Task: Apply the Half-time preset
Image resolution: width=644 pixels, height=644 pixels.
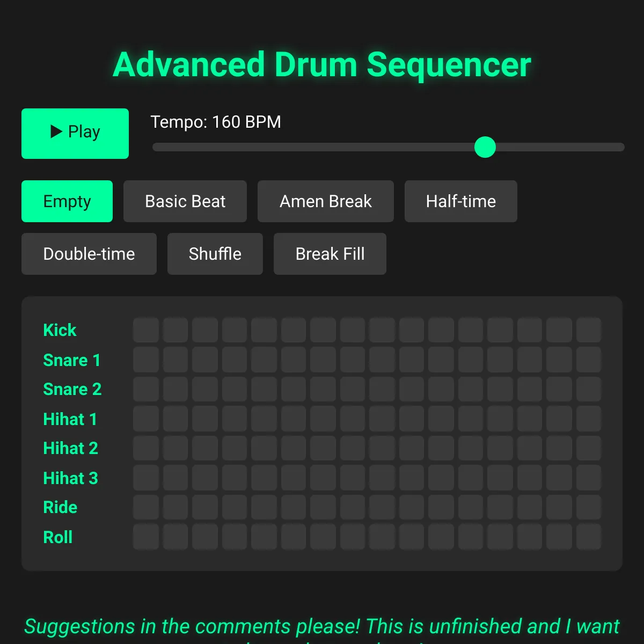Action: (x=461, y=201)
